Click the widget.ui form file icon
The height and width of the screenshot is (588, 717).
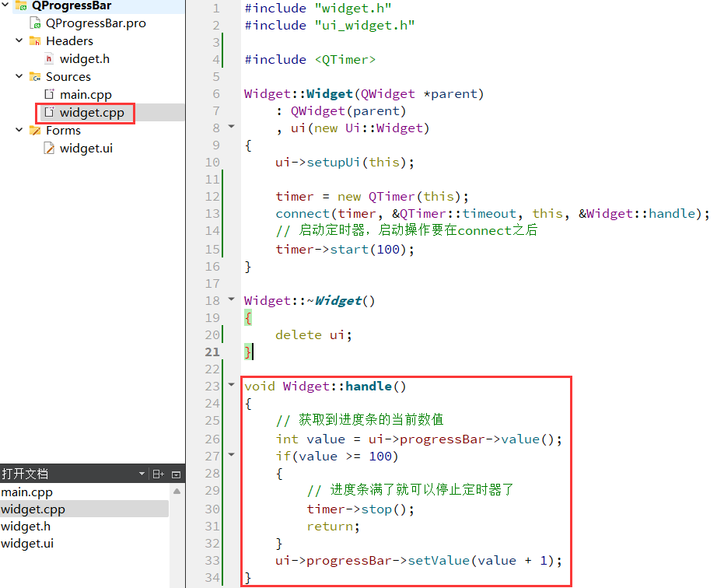tap(49, 148)
